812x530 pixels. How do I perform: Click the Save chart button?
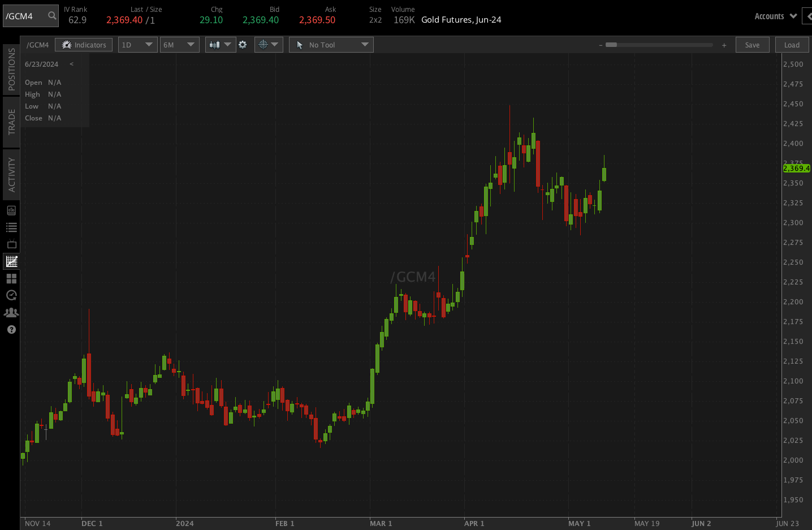(752, 44)
